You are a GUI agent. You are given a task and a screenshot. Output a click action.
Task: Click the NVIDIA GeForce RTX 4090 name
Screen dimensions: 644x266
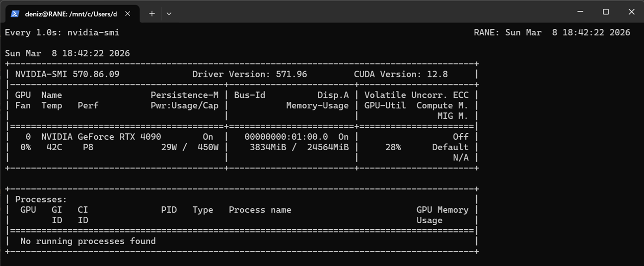coord(101,137)
